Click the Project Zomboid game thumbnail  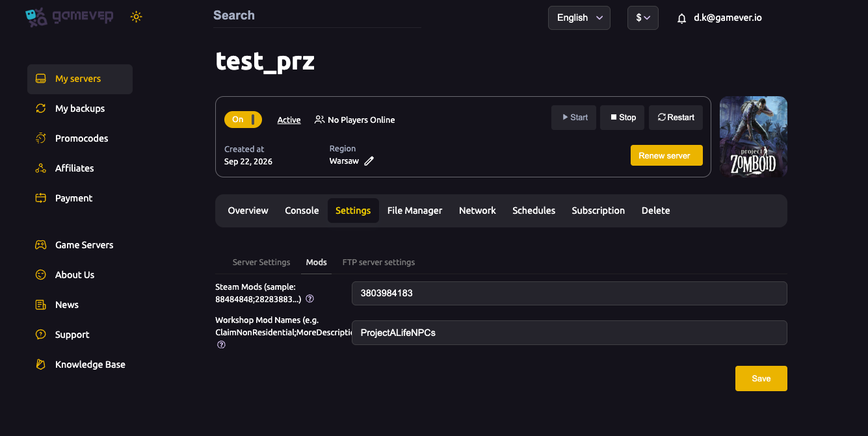[x=754, y=136]
